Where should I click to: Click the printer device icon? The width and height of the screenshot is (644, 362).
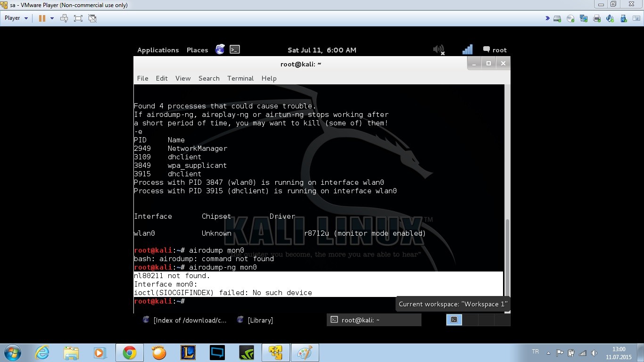pyautogui.click(x=597, y=18)
